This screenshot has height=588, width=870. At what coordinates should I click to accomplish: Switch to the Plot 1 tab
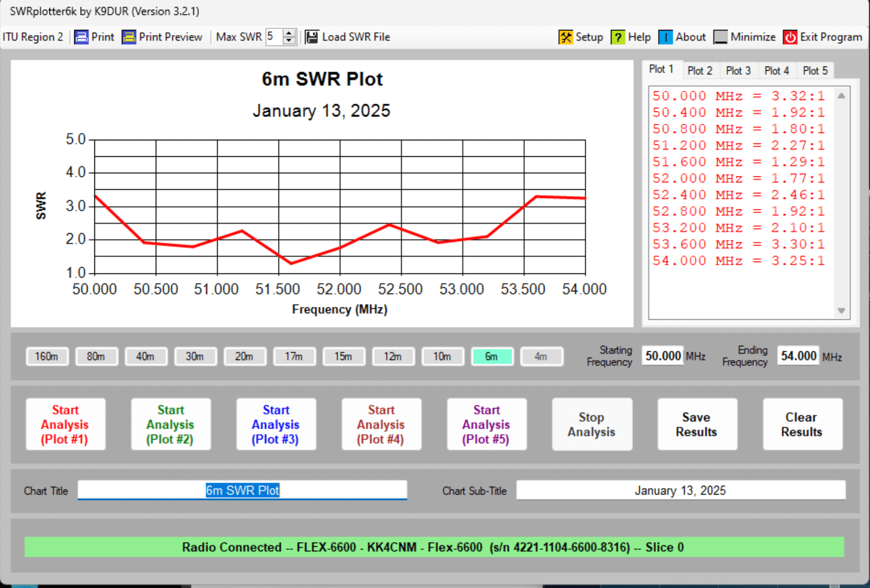coord(662,69)
